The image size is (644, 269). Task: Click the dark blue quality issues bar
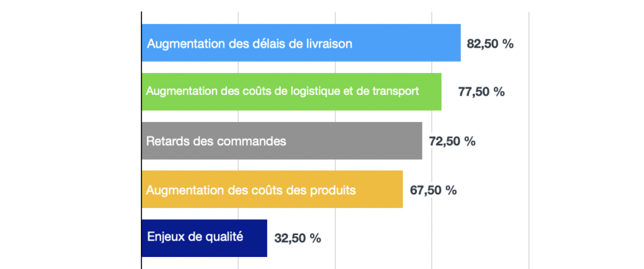pos(255,238)
